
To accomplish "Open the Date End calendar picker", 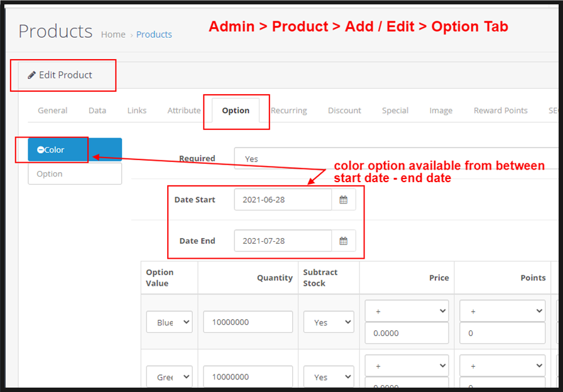I will (343, 241).
